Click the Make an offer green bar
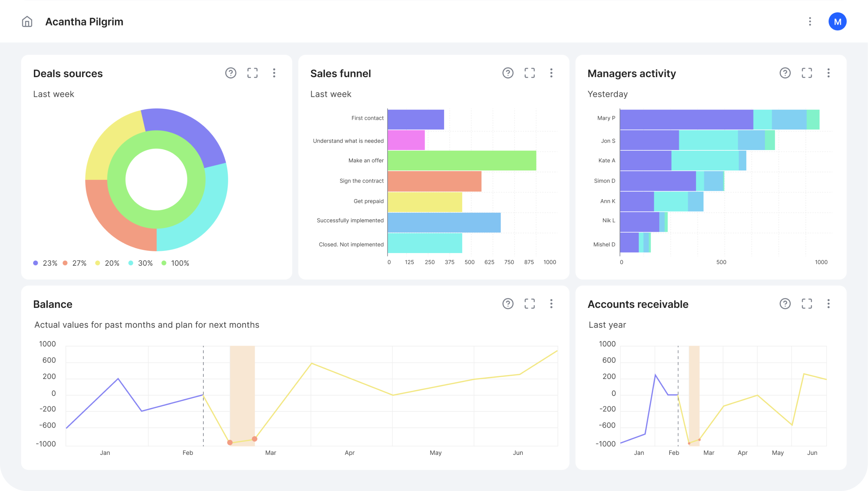The height and width of the screenshot is (491, 868). click(x=461, y=161)
